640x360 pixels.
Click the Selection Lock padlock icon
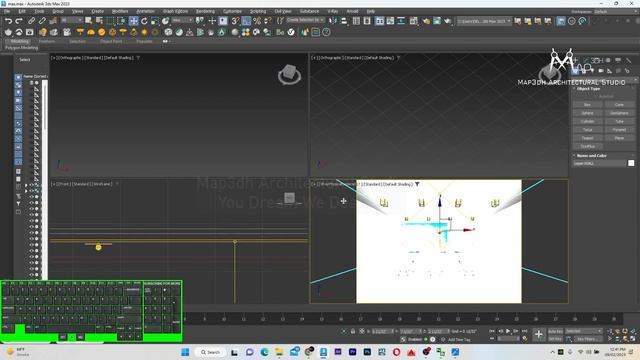(x=353, y=331)
